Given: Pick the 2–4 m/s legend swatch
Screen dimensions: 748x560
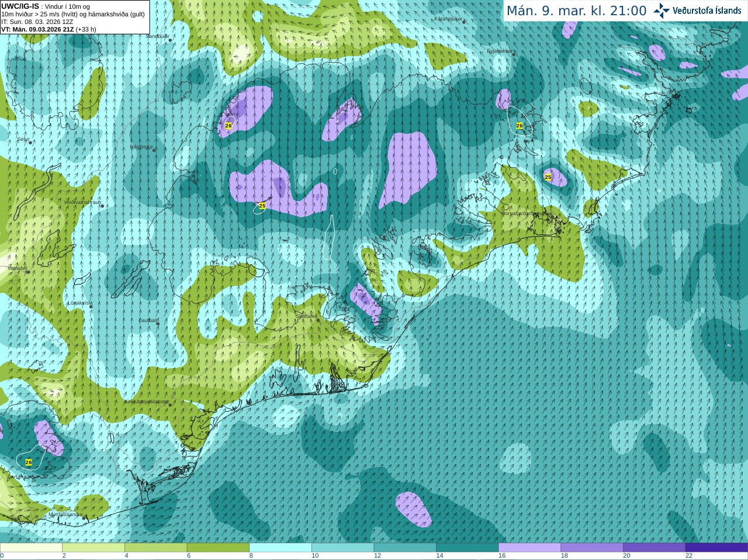Looking at the screenshot, I should click(x=93, y=548).
